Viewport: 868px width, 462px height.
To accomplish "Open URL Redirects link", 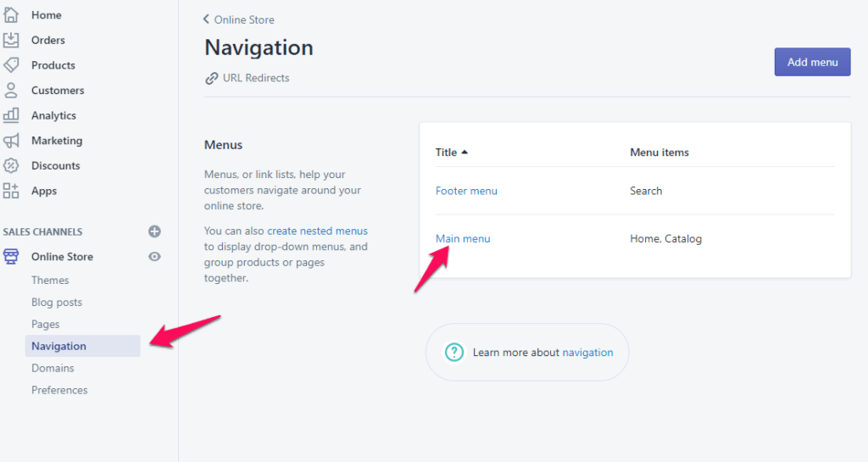I will (x=255, y=78).
